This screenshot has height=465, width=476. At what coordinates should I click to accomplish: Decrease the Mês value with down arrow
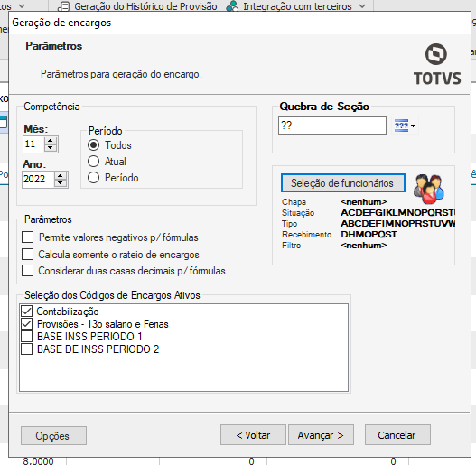coord(51,147)
